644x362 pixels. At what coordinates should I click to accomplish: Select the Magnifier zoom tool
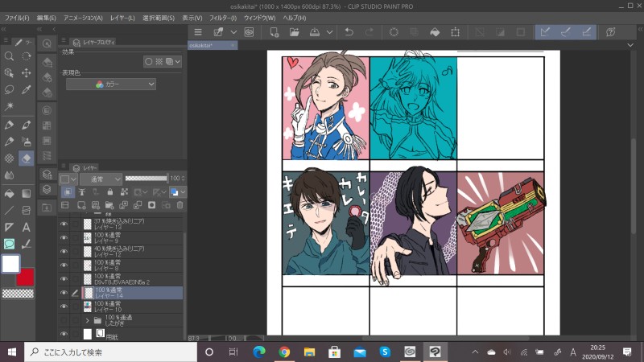9,56
